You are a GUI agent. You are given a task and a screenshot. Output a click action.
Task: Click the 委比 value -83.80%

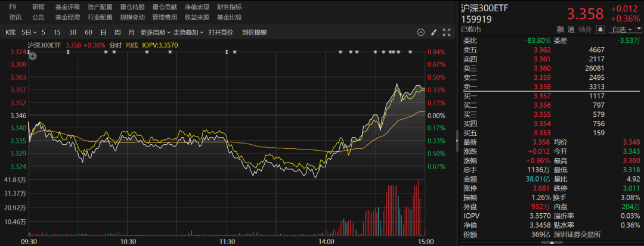click(x=537, y=41)
